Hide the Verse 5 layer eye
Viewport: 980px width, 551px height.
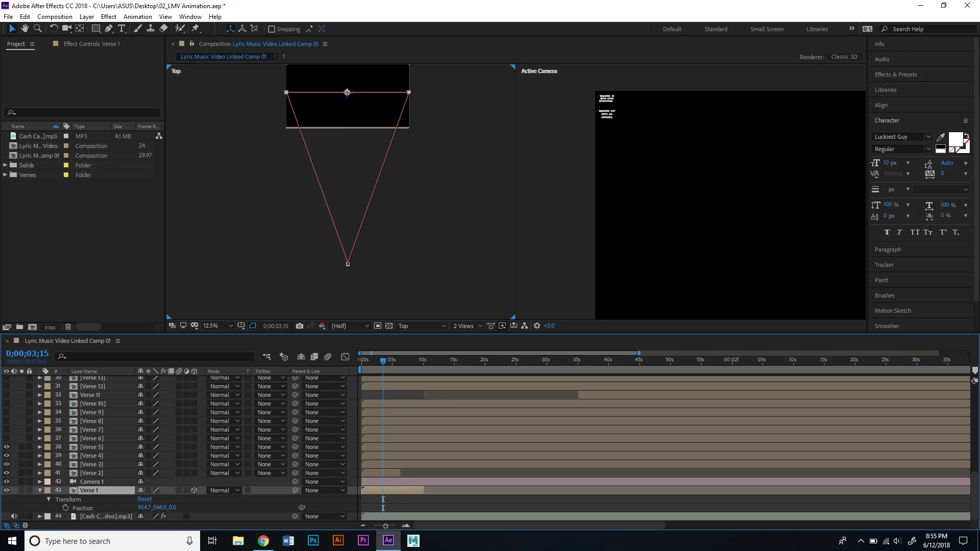7,447
